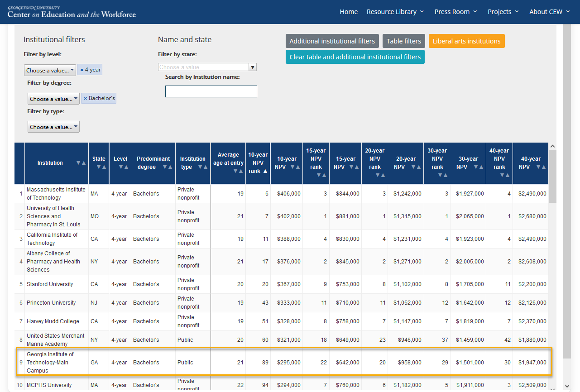Click the 10-year NPV rank ascending arrow
The width and height of the screenshot is (580, 392).
click(x=265, y=171)
